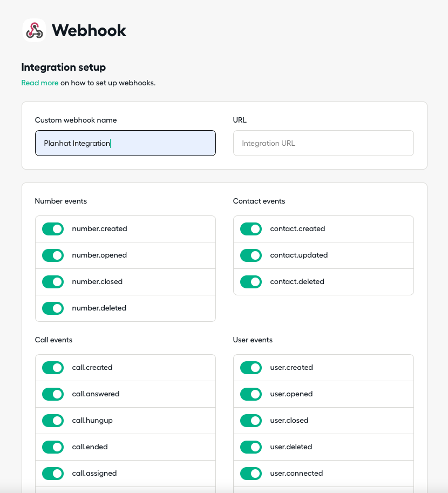This screenshot has height=493, width=448.
Task: Switch off number.deleted event
Action: tap(53, 308)
